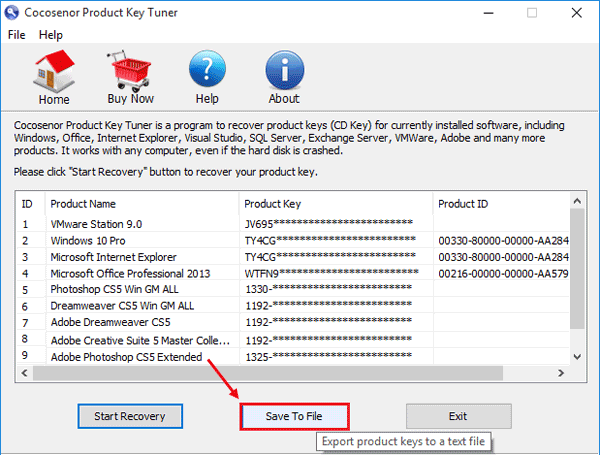
Task: Select Dreamweaver CS5 Win GM ALL row
Action: [293, 306]
